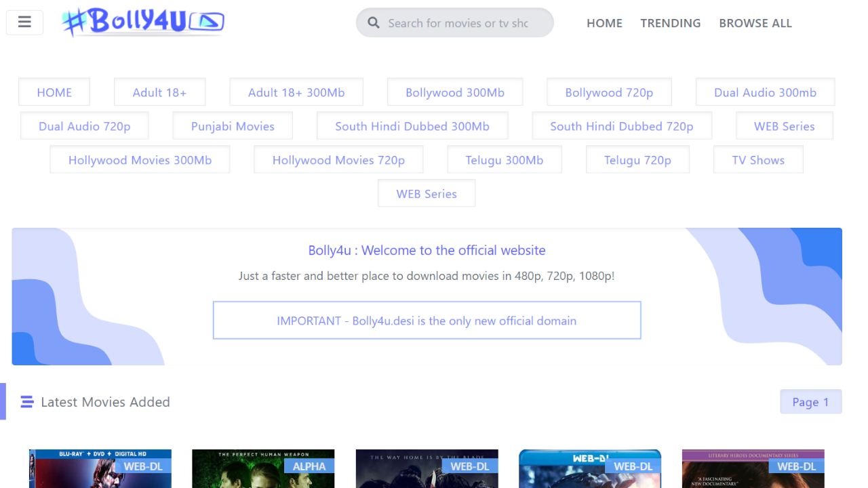Click the Bolly4U logo

(143, 22)
